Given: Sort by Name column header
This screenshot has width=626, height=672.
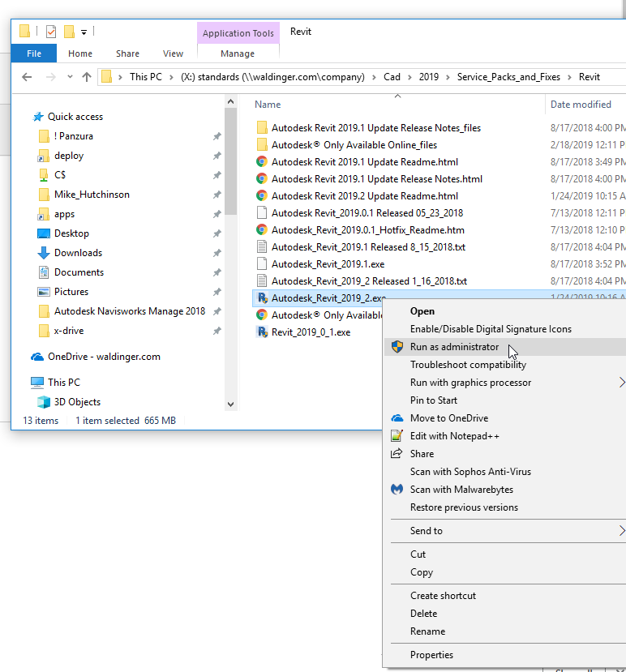Looking at the screenshot, I should (x=268, y=105).
